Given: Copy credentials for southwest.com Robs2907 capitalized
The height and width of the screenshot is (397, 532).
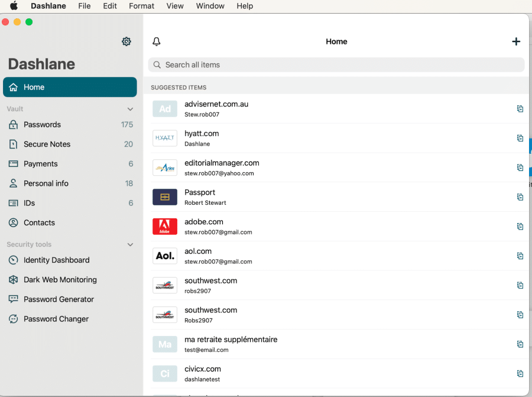Looking at the screenshot, I should pyautogui.click(x=520, y=315).
